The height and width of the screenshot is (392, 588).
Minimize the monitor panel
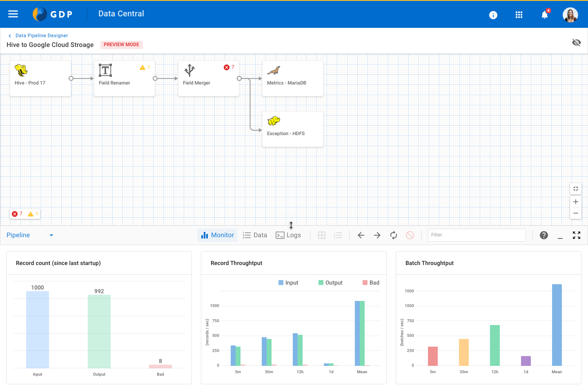pos(560,236)
